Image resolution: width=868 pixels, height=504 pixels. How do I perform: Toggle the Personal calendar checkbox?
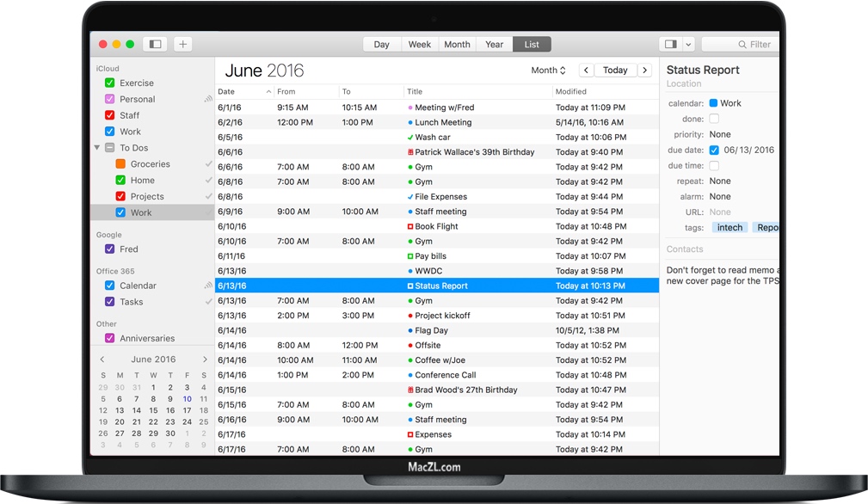[x=109, y=99]
